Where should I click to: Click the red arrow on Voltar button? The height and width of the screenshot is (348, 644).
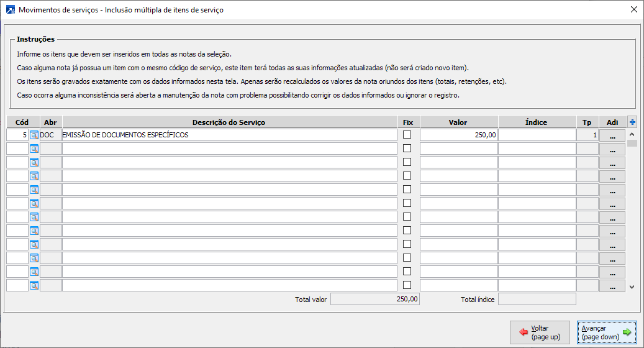[x=523, y=332]
